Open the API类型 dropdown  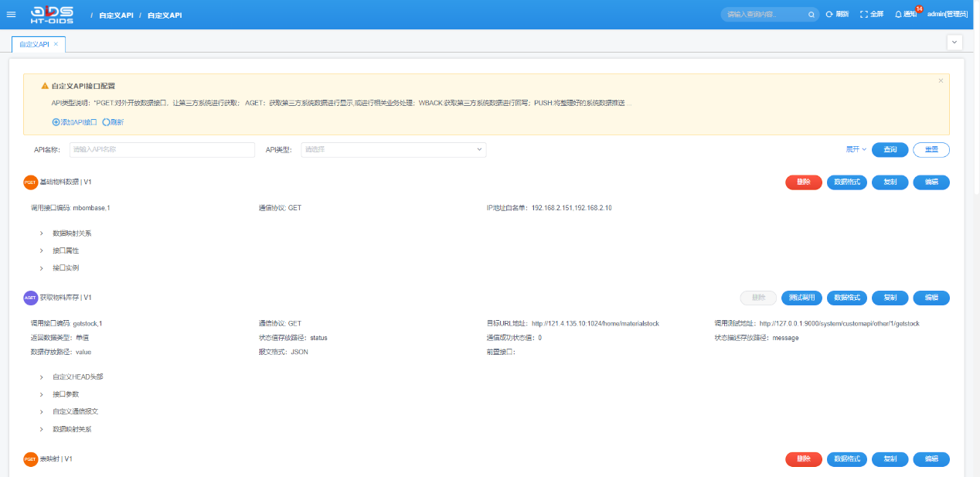[x=393, y=150]
